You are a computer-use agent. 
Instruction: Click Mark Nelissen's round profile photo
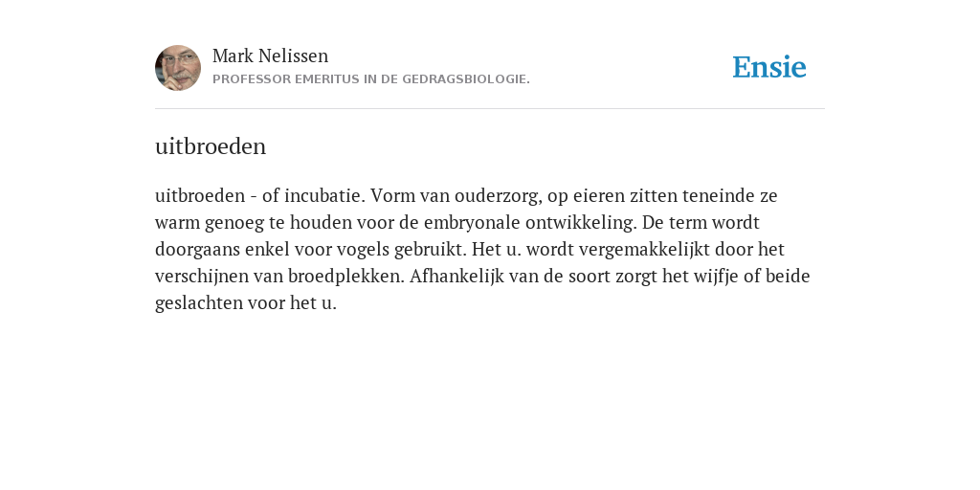tap(178, 68)
